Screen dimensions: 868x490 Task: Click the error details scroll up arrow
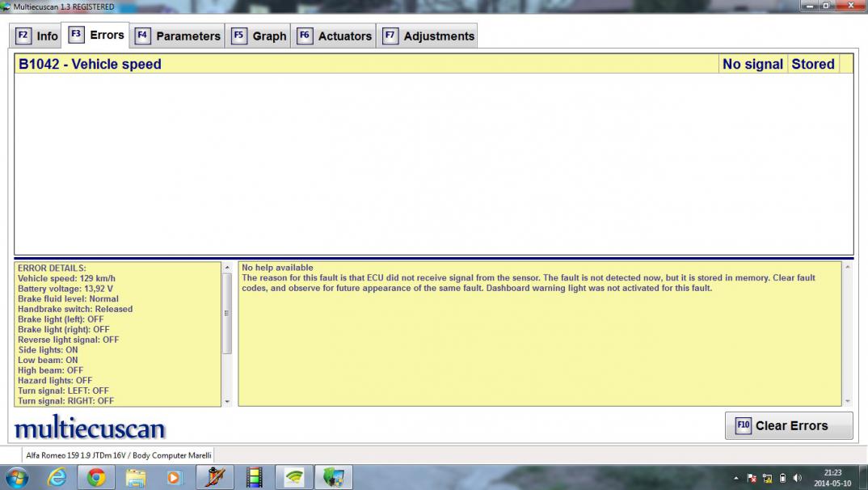tap(227, 268)
